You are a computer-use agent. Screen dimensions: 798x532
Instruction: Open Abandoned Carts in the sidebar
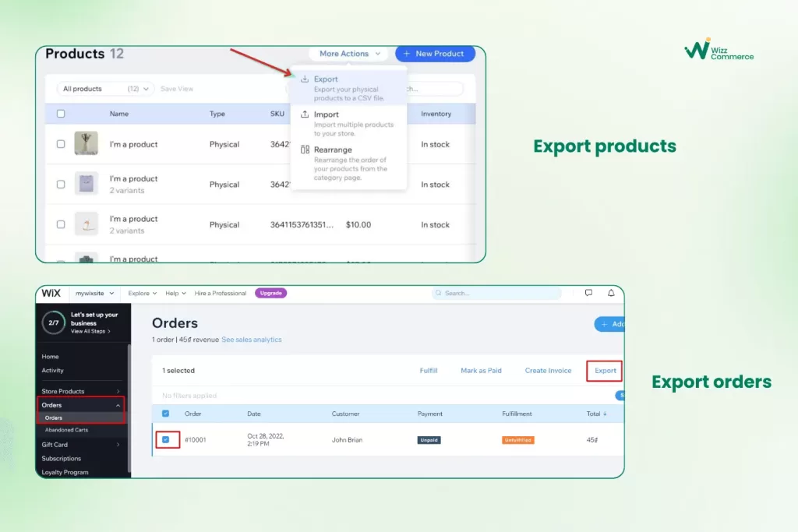point(66,430)
